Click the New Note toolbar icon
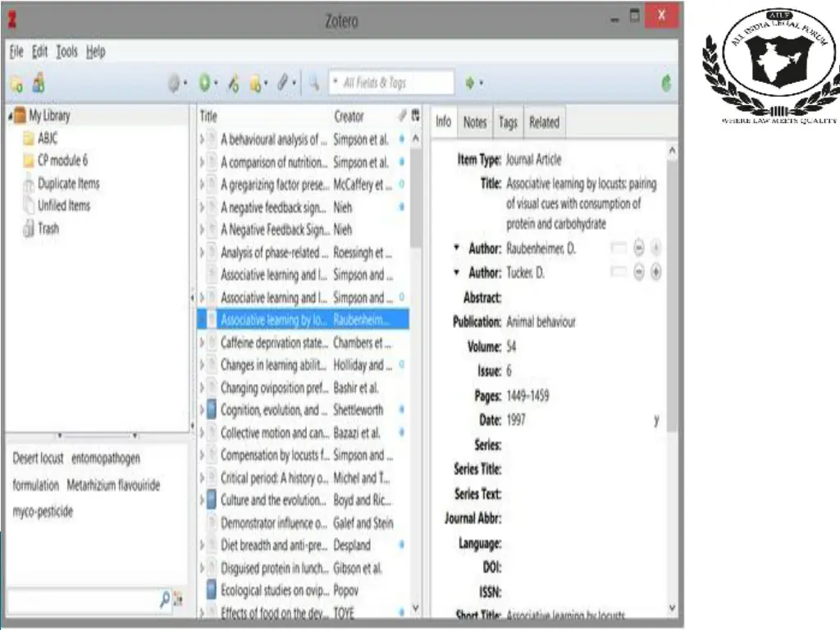The image size is (840, 630). (256, 83)
